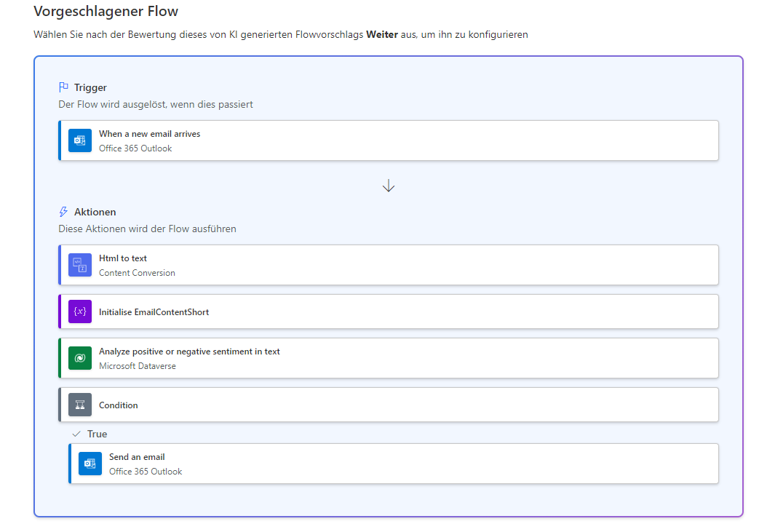Screen dimensions: 767x532
Task: Click the grey Condition icon
Action: click(x=80, y=405)
